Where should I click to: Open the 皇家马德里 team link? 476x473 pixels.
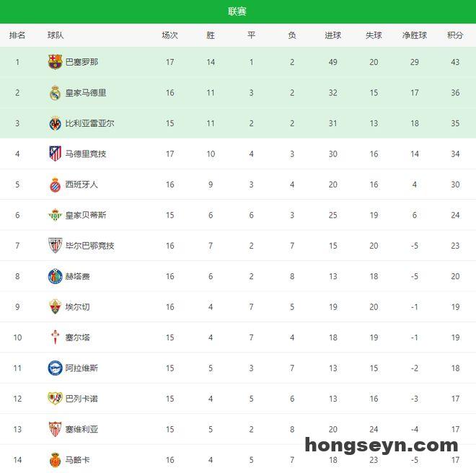click(86, 92)
